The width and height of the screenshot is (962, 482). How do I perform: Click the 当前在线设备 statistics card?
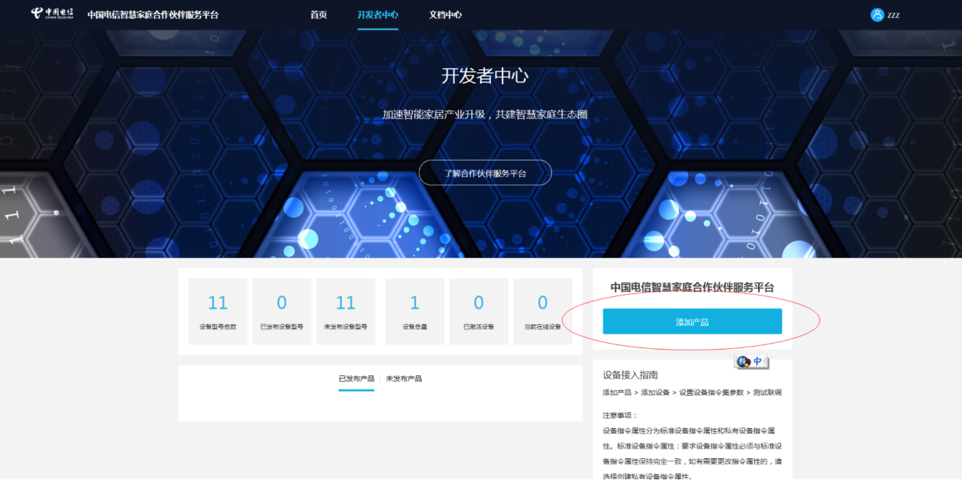click(542, 311)
